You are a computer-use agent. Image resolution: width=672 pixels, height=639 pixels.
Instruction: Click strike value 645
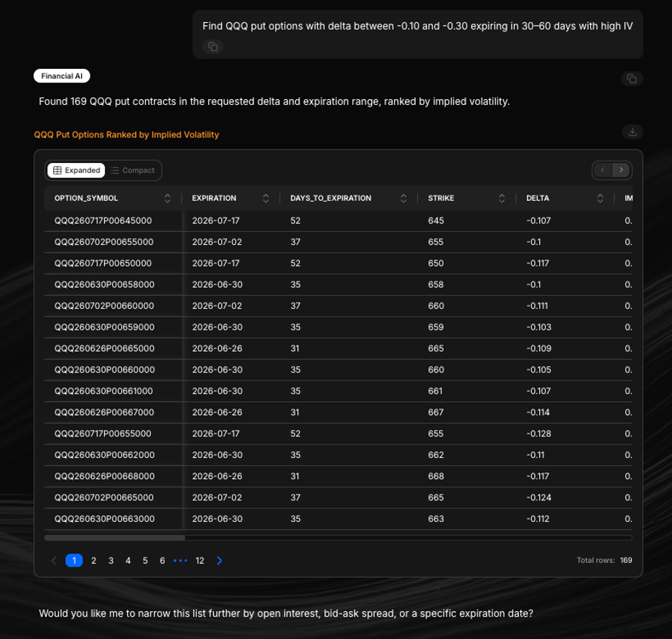436,220
